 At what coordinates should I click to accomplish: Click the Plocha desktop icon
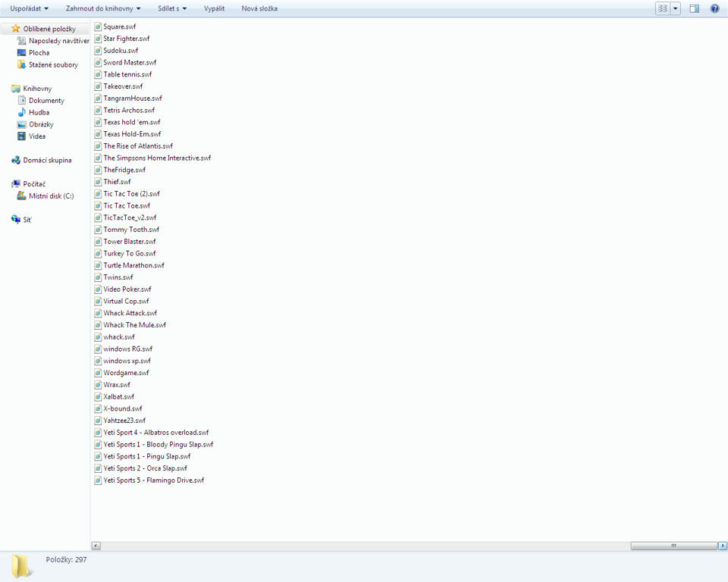(x=21, y=53)
